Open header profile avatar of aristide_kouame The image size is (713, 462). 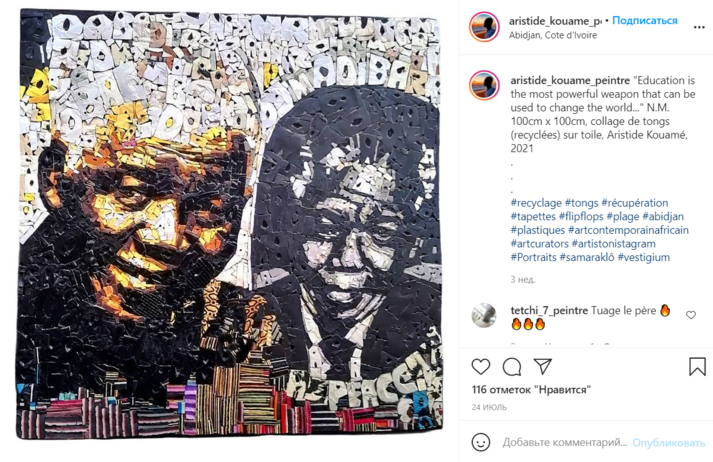coord(484,27)
